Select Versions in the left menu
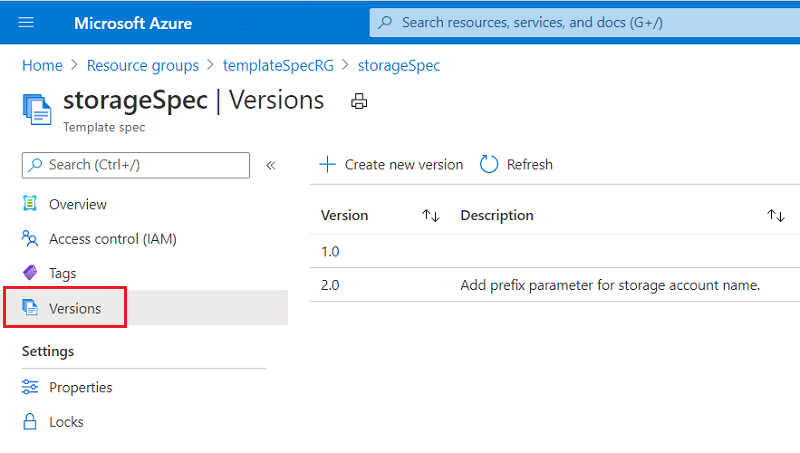Viewport: 800px width, 453px height. [75, 308]
